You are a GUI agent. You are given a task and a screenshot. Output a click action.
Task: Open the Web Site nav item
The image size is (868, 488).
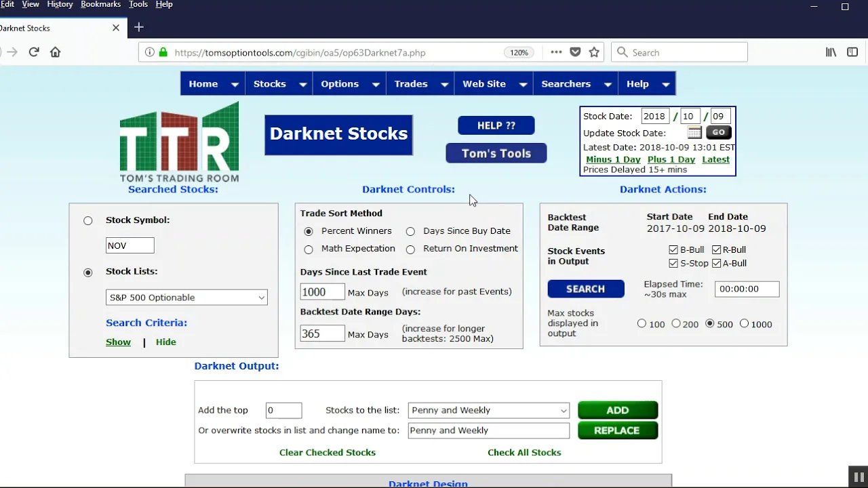484,84
